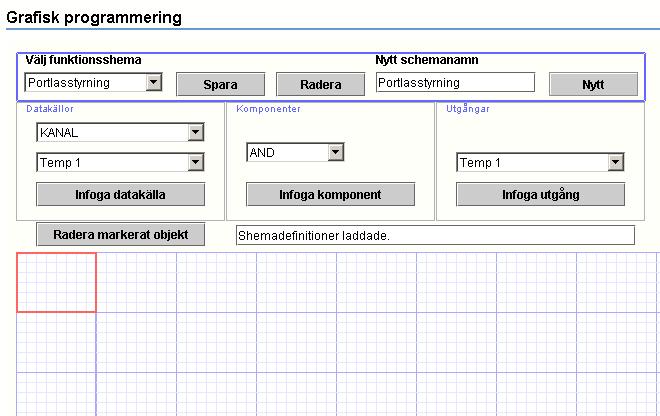Click the Nytt schemanamn label
660x416 pixels.
coord(427,60)
